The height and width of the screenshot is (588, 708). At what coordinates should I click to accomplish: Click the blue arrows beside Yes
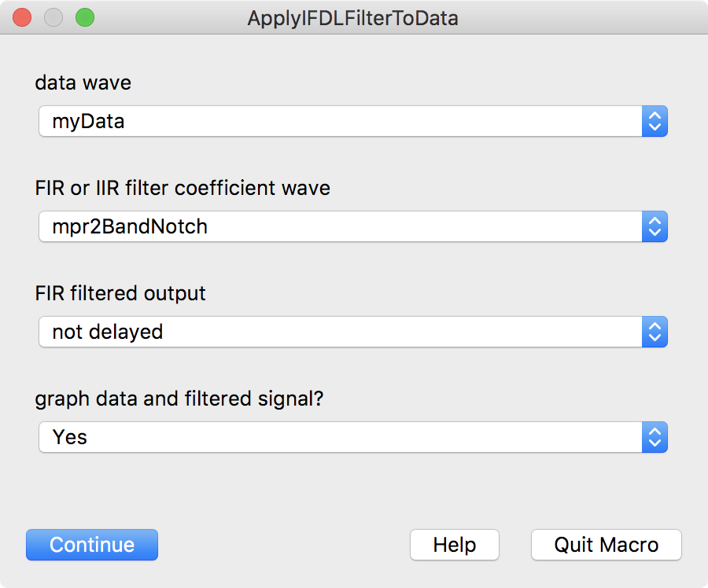click(655, 437)
